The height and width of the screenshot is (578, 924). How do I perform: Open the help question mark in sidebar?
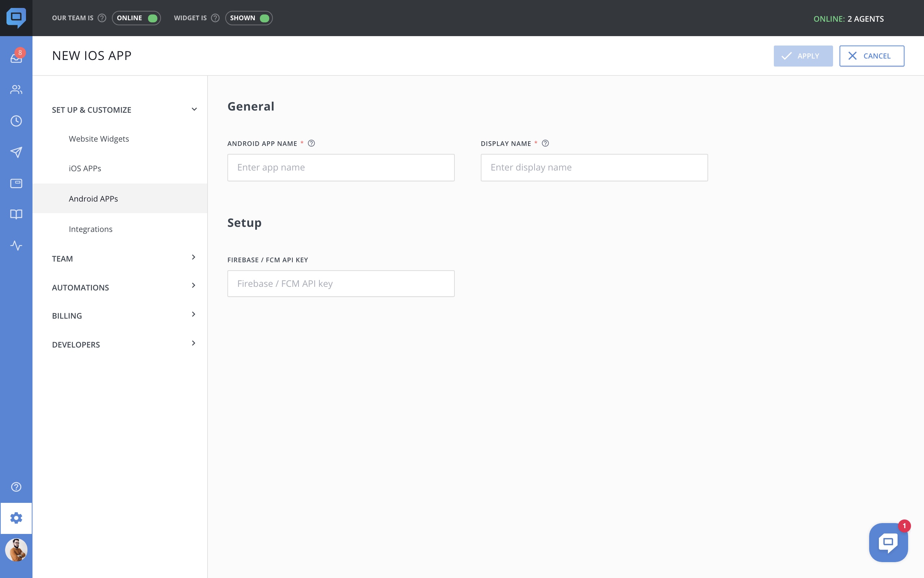pos(16,487)
